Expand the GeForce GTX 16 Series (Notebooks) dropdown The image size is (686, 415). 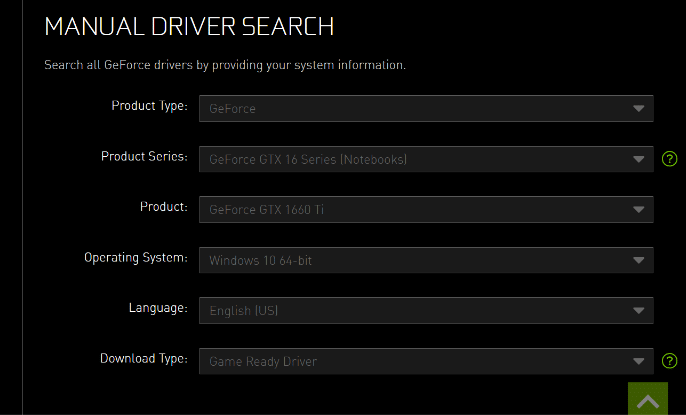click(426, 159)
